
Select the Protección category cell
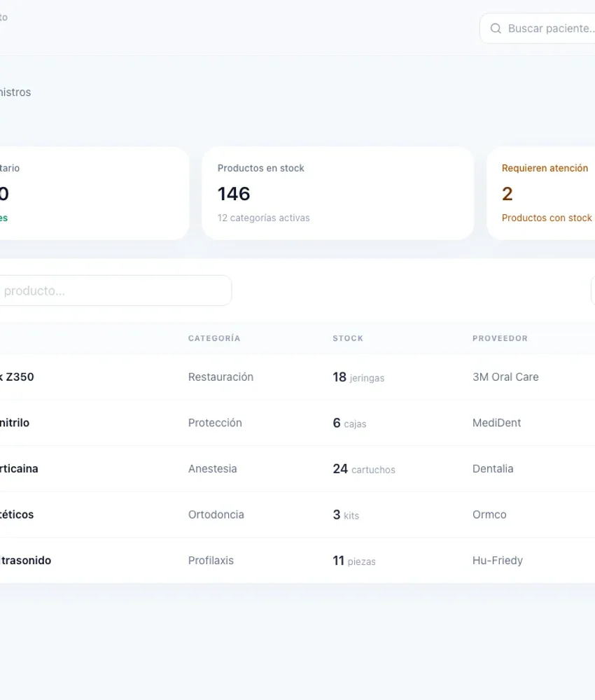(x=215, y=423)
